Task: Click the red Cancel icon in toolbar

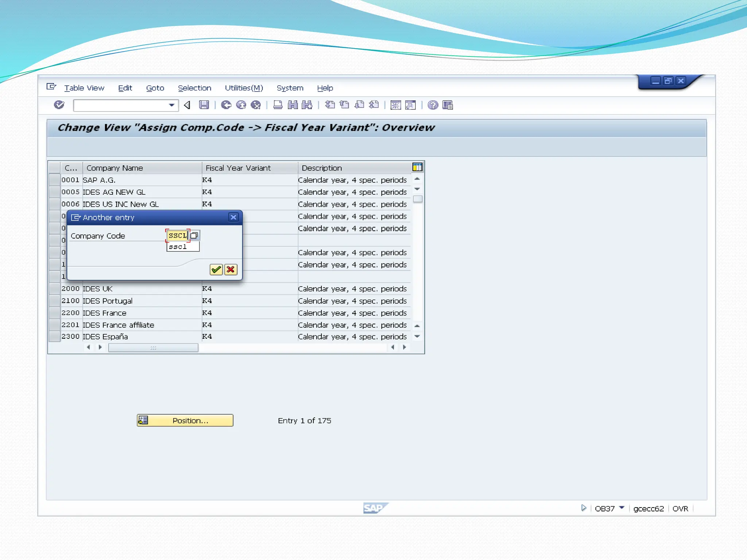Action: point(256,105)
